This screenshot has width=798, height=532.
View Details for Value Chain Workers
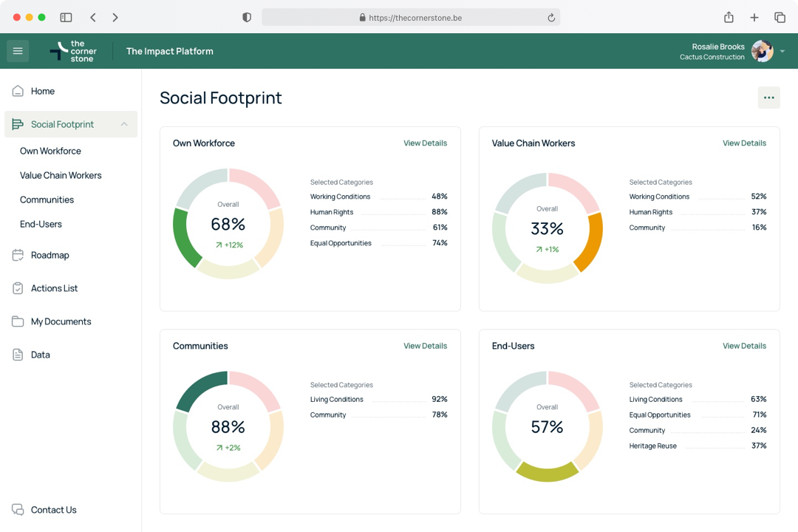click(744, 143)
